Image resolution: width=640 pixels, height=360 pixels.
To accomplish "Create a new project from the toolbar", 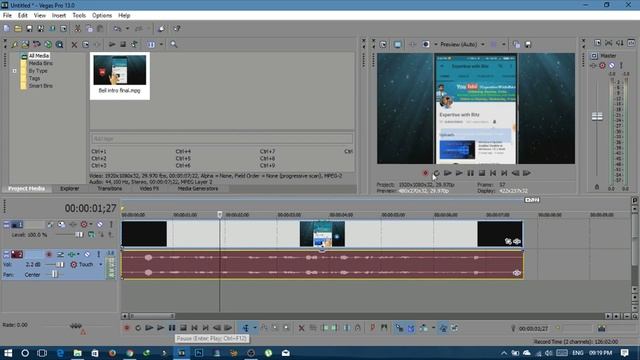I will (x=7, y=29).
